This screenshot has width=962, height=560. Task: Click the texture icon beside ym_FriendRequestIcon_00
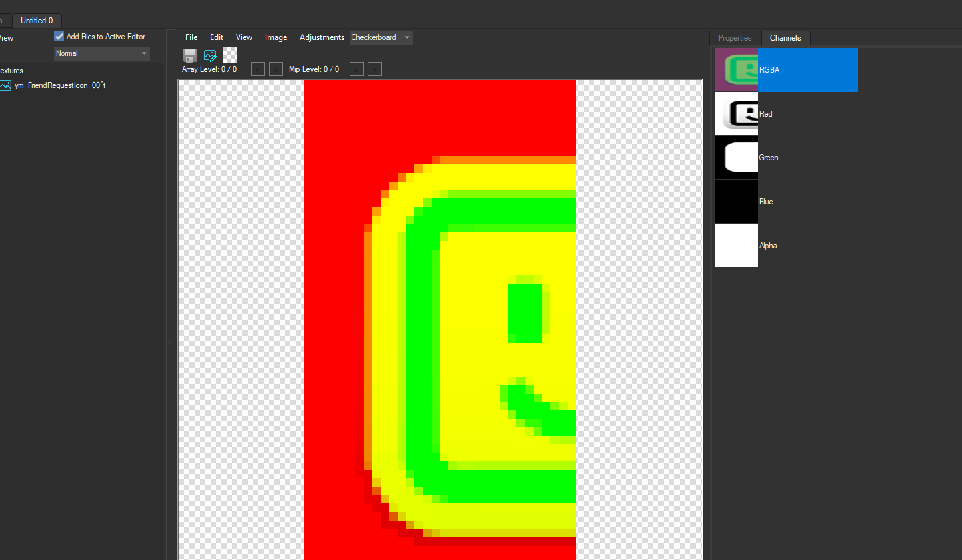coord(5,85)
